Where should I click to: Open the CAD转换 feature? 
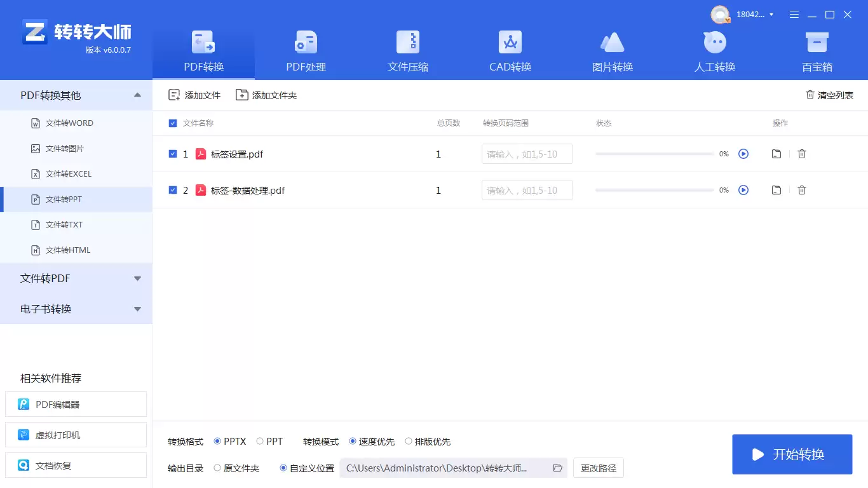(x=510, y=51)
